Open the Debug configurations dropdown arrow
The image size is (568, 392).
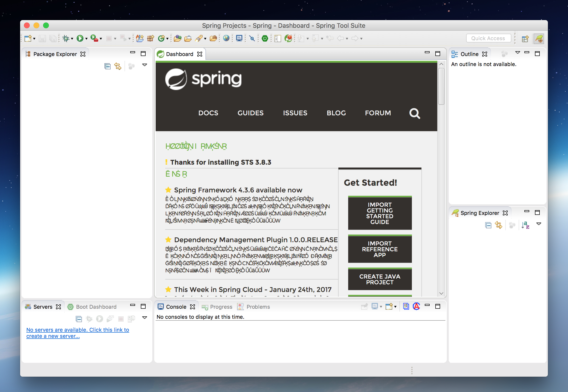pyautogui.click(x=72, y=39)
